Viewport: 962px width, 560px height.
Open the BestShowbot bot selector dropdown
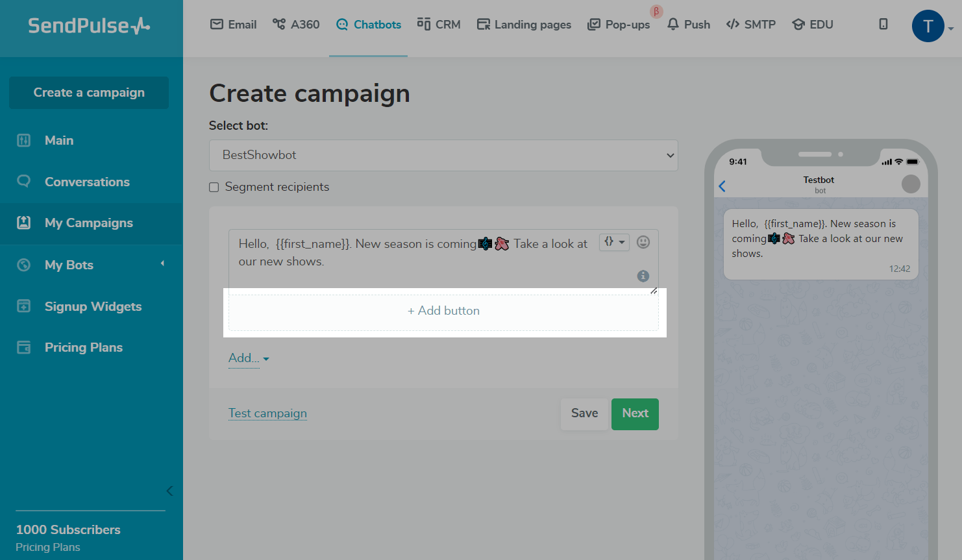tap(443, 155)
